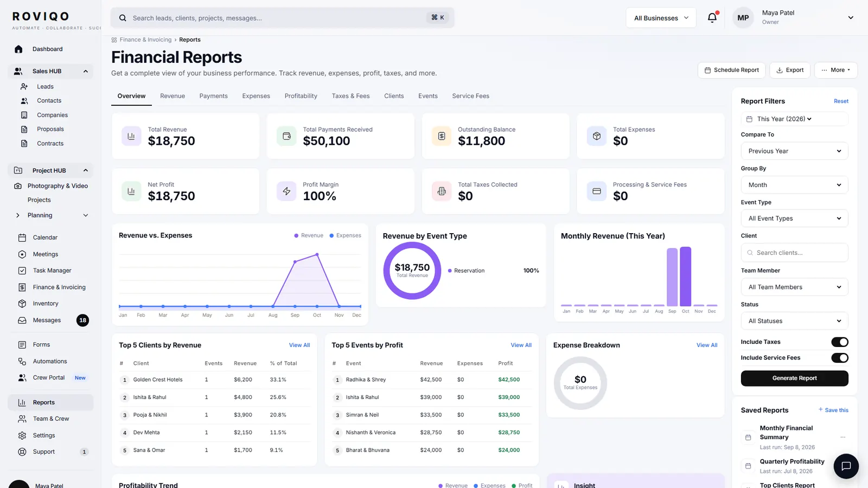Turn off Include Service Fees toggle
This screenshot has width=868, height=488.
[840, 358]
